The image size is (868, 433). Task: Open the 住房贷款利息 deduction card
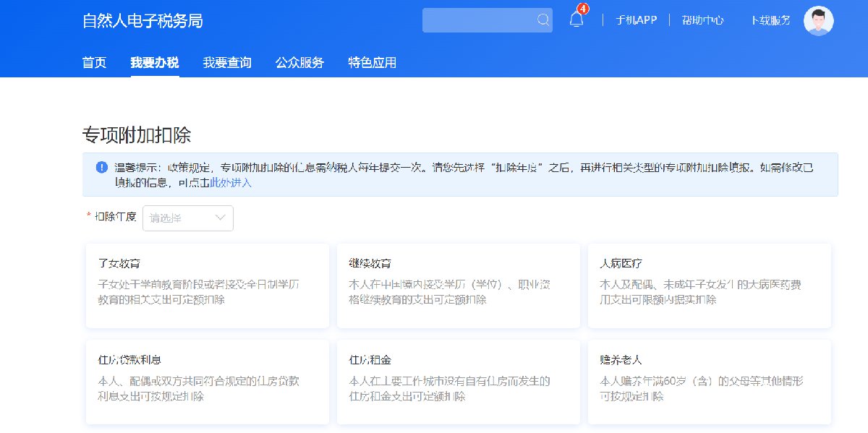[208, 382]
